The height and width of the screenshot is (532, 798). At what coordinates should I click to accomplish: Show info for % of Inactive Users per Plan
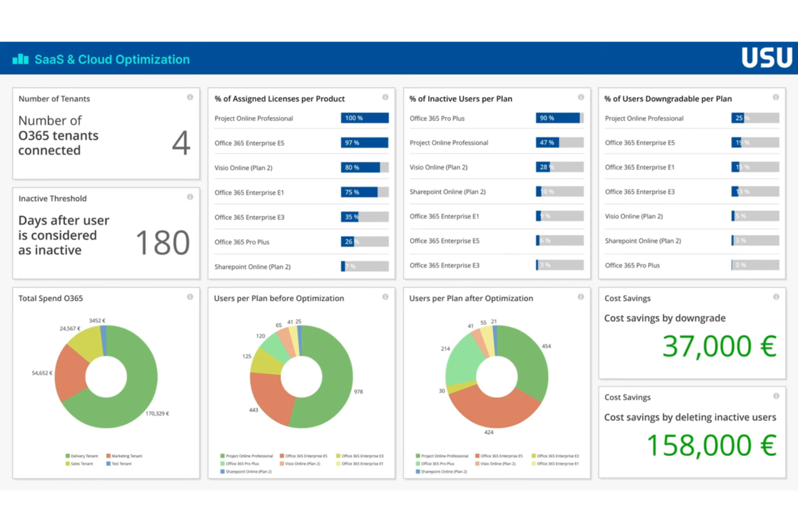tap(581, 98)
